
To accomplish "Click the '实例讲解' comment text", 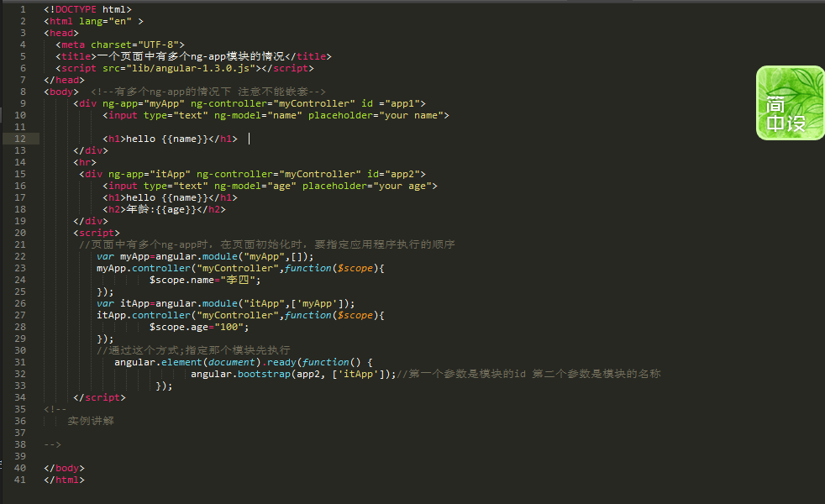I will pyautogui.click(x=91, y=421).
